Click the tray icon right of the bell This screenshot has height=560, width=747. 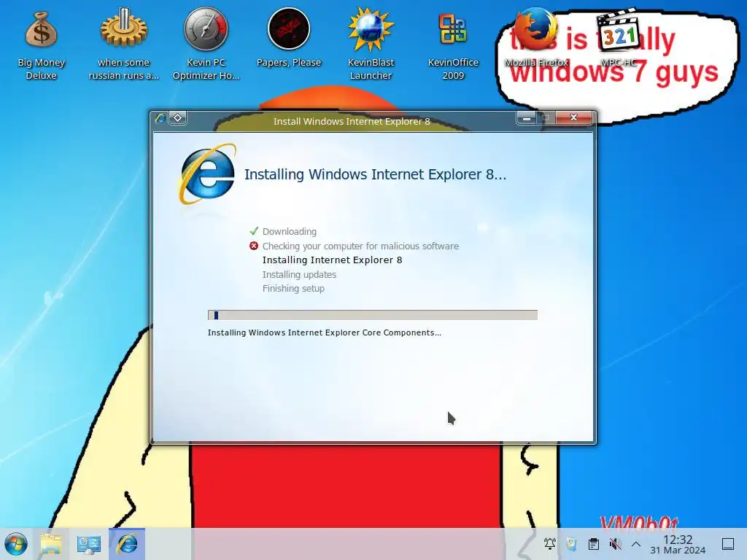tap(572, 543)
